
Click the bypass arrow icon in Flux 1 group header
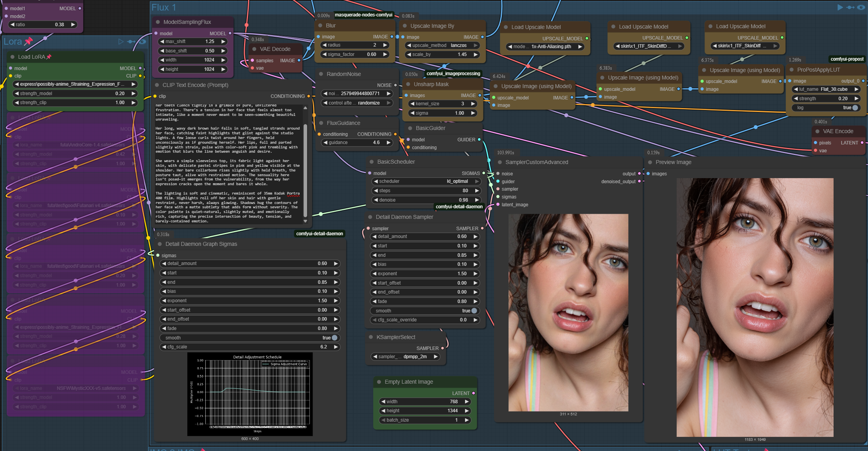click(x=850, y=7)
